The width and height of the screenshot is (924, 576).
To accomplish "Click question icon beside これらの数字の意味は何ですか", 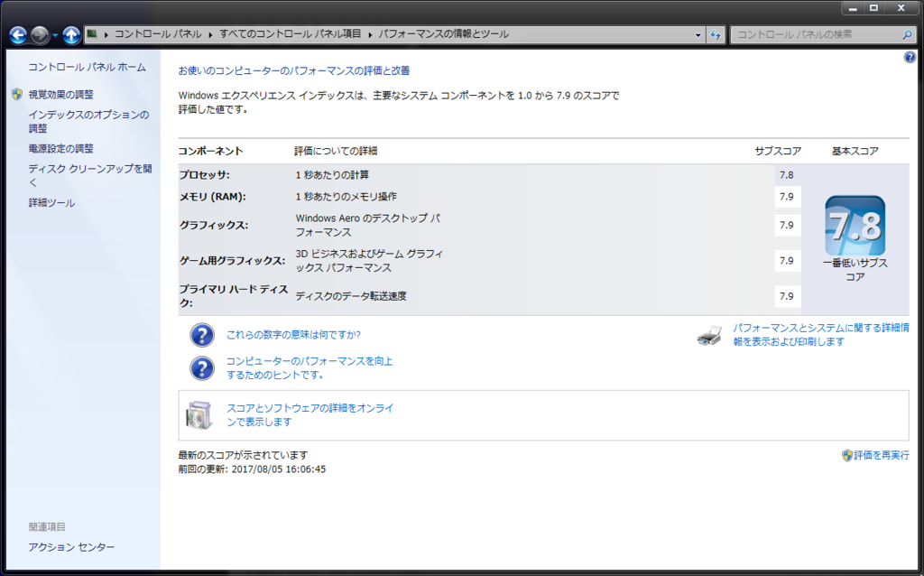I will (202, 335).
